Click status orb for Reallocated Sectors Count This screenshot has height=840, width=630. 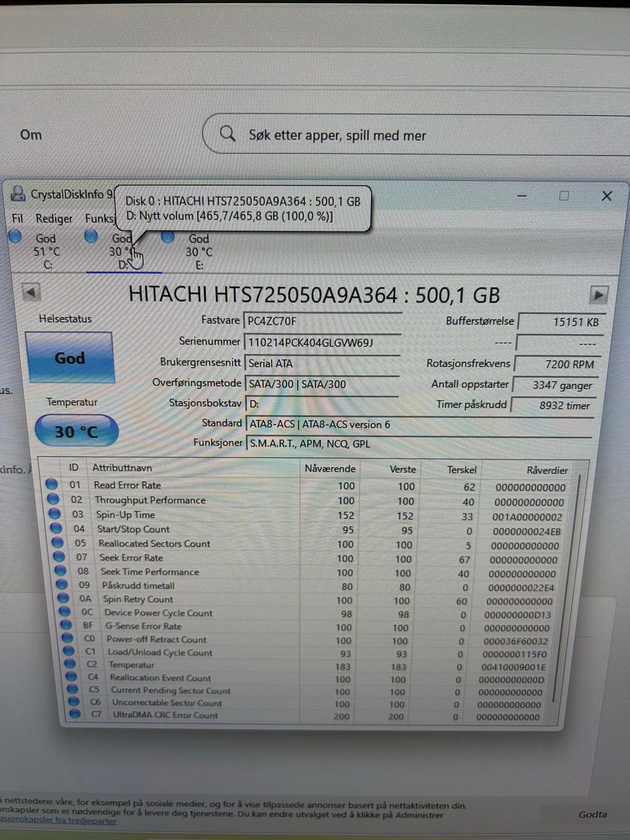coord(58,543)
